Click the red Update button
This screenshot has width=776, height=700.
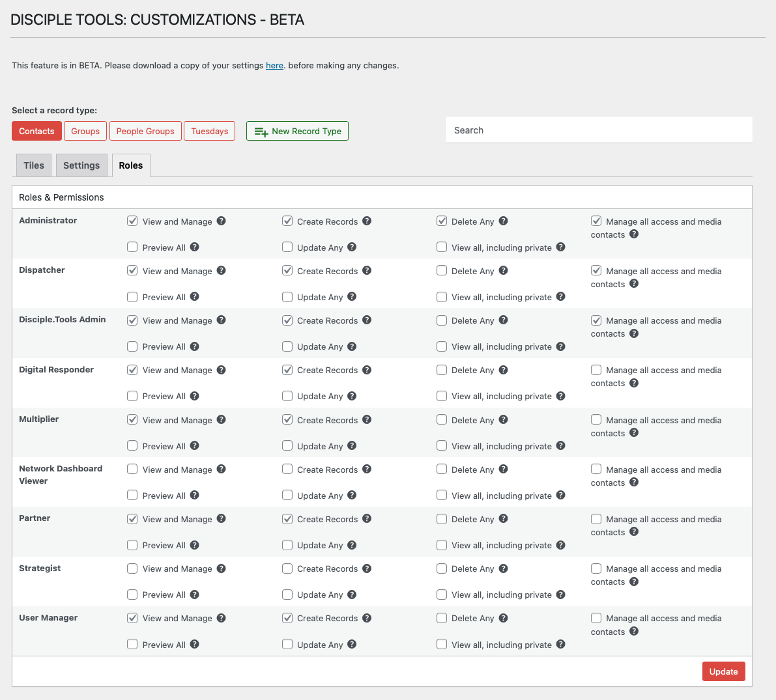pos(723,671)
